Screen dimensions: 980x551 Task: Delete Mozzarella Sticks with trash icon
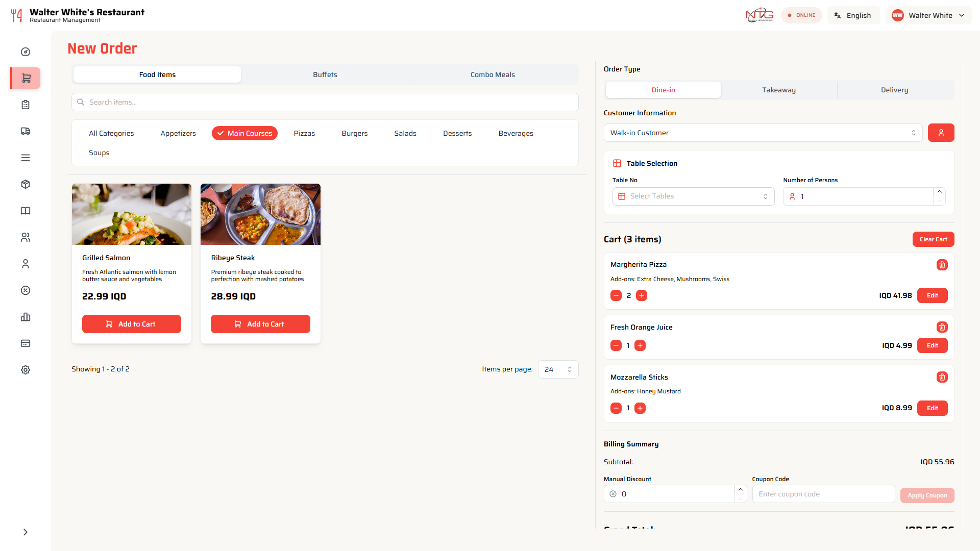pyautogui.click(x=942, y=377)
